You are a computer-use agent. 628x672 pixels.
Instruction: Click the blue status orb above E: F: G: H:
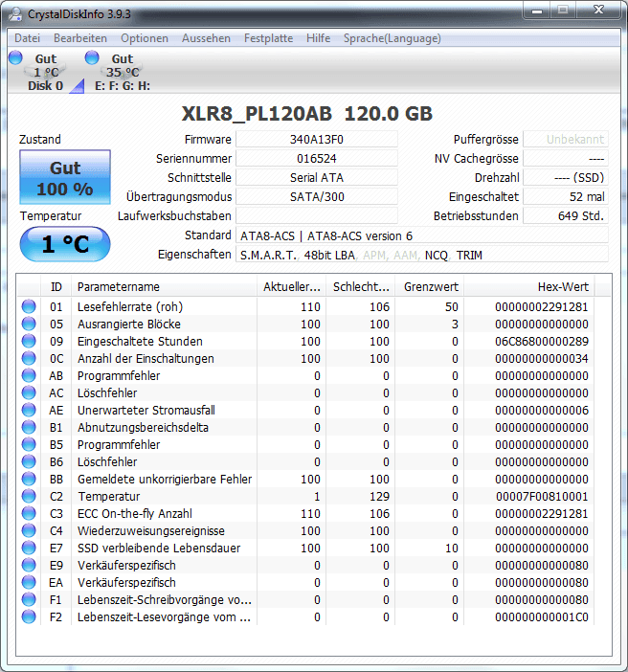pos(92,57)
